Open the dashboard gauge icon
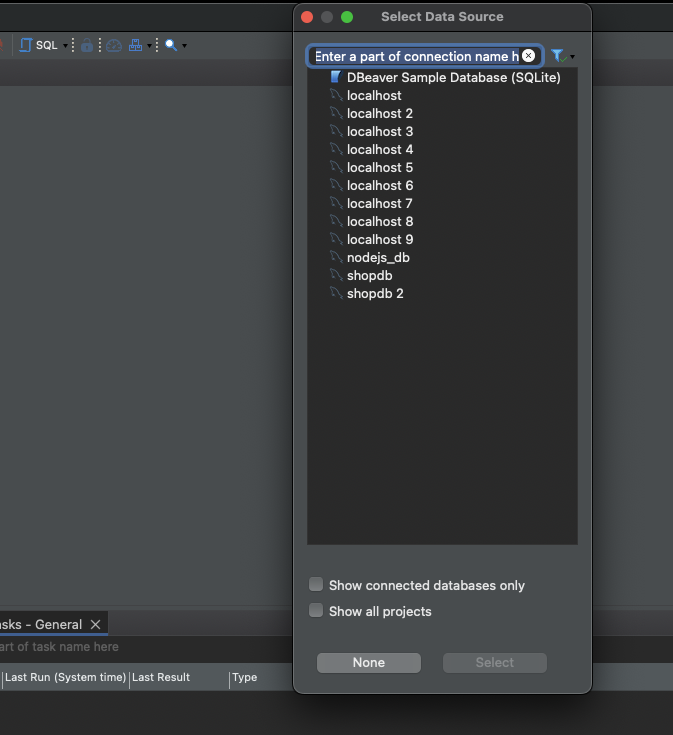The width and height of the screenshot is (673, 735). (114, 45)
